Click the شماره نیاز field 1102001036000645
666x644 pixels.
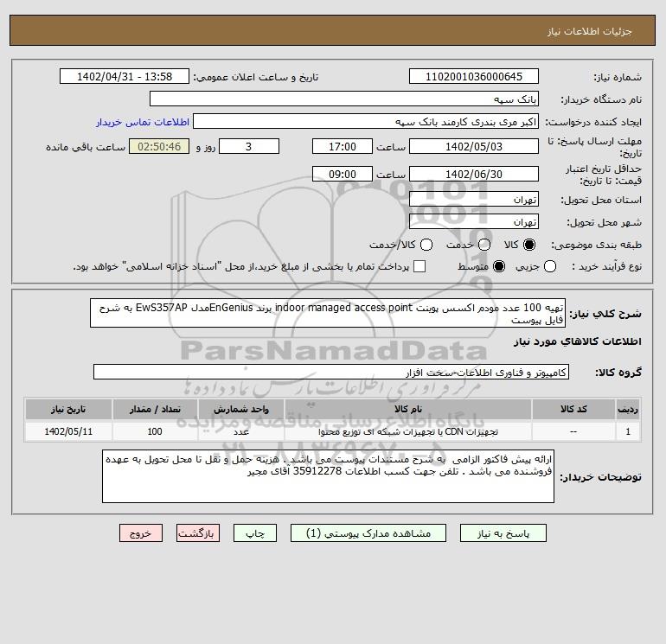click(474, 76)
